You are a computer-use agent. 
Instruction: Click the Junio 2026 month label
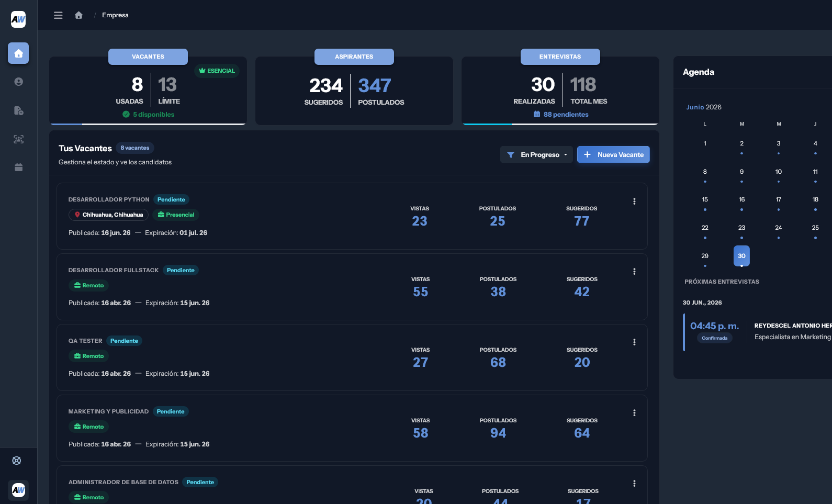pyautogui.click(x=704, y=107)
